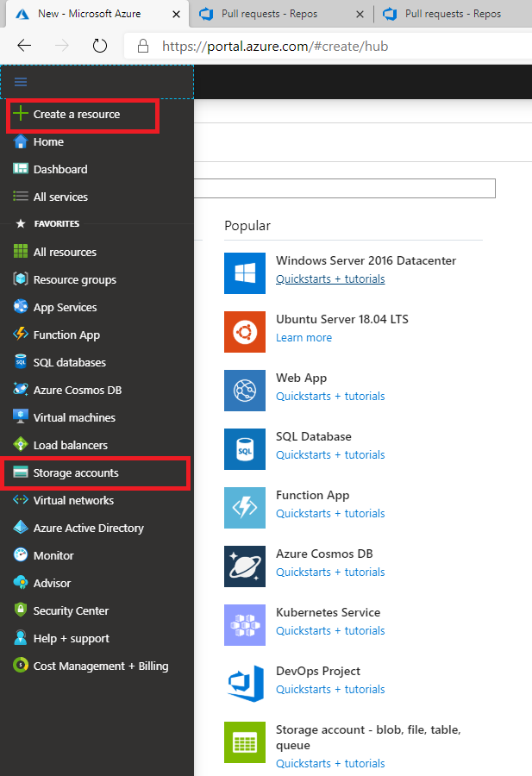Screen dimensions: 532x776
Task: Click the SQL Database tile icon
Action: tap(245, 449)
